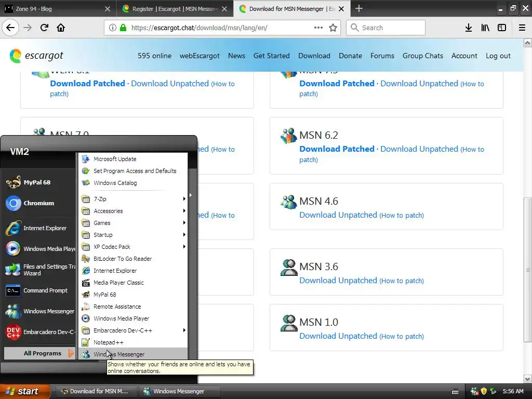Click the Forward arrow in browser toolbar
This screenshot has width=532, height=399.
[x=28, y=28]
